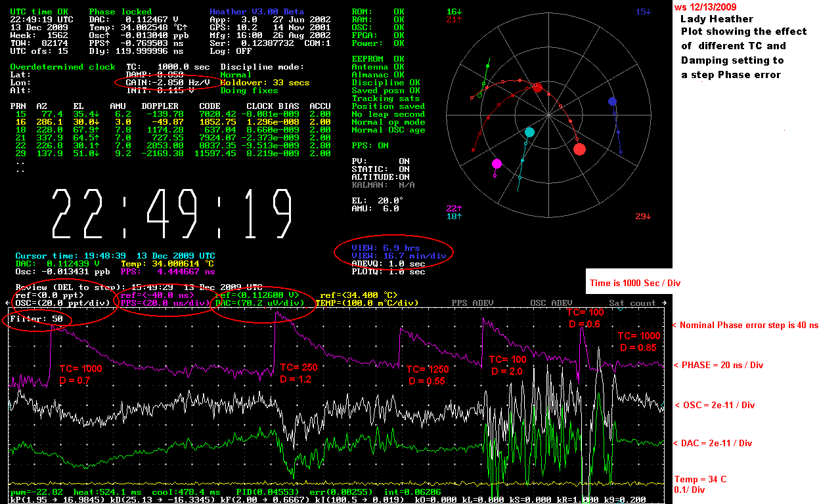Viewport: 840px width, 504px height.
Task: Click the magenta satellite 22 dot in sky plot
Action: pos(497,163)
